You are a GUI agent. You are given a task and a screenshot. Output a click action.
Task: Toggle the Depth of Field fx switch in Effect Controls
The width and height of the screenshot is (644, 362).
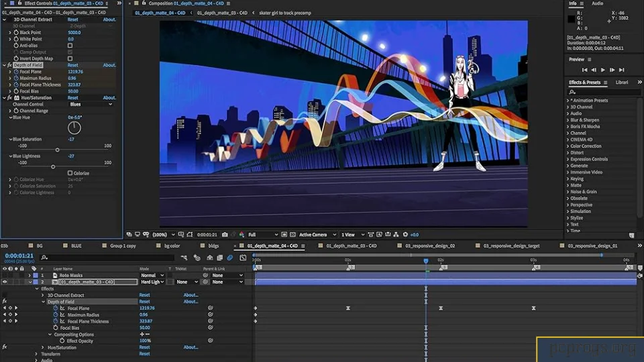[x=10, y=65]
